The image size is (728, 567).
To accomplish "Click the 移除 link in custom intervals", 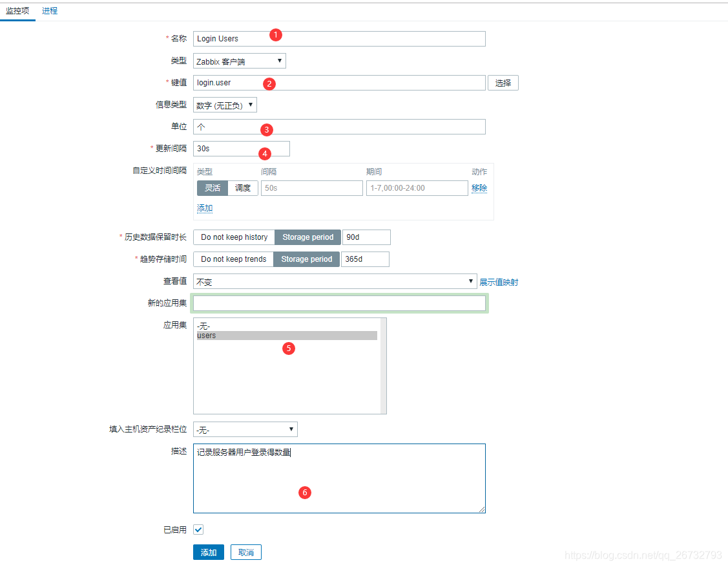I will (x=479, y=187).
